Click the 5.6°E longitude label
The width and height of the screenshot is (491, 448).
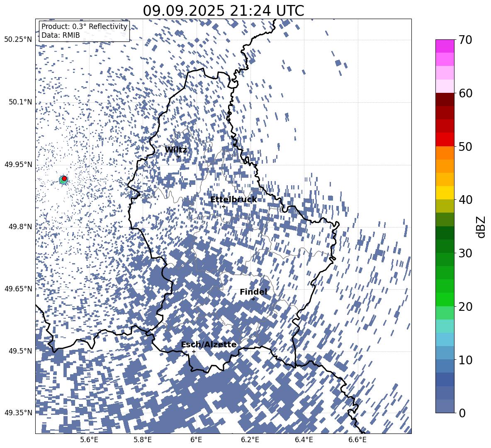coord(89,440)
